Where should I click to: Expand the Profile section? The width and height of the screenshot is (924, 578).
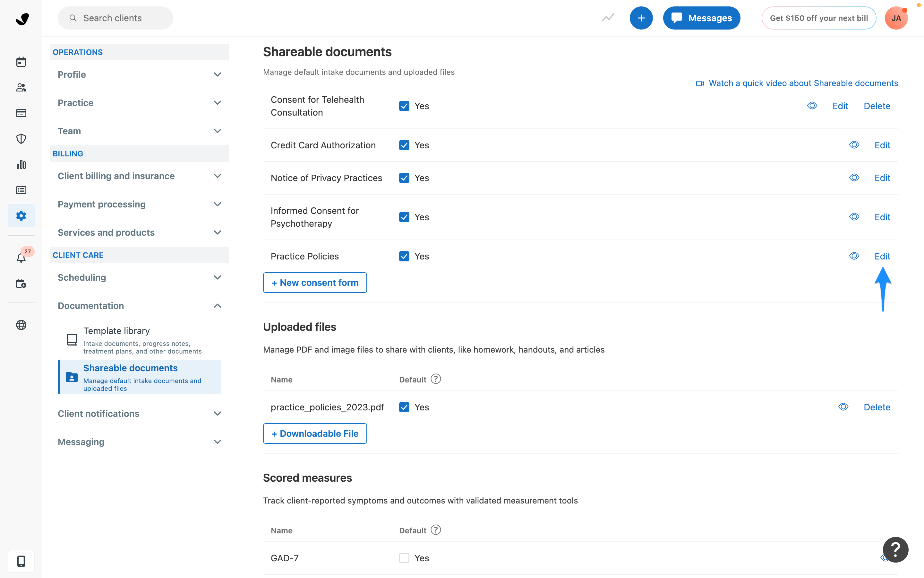click(x=139, y=74)
